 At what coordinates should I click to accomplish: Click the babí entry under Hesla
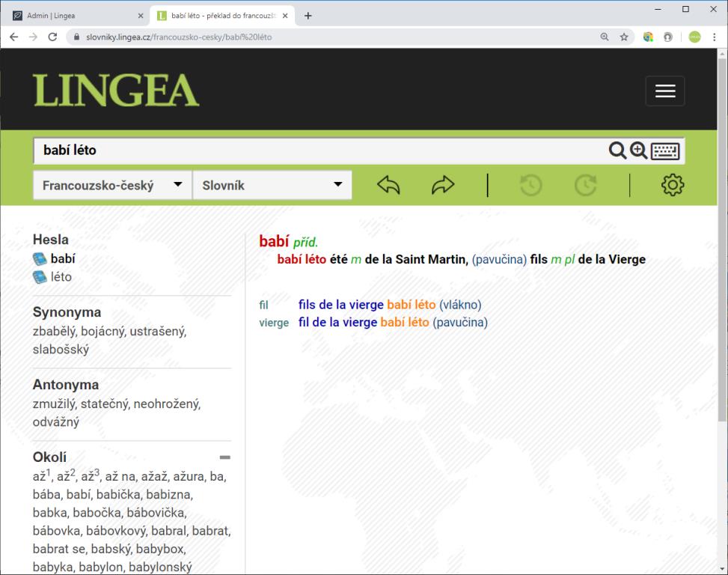point(63,259)
